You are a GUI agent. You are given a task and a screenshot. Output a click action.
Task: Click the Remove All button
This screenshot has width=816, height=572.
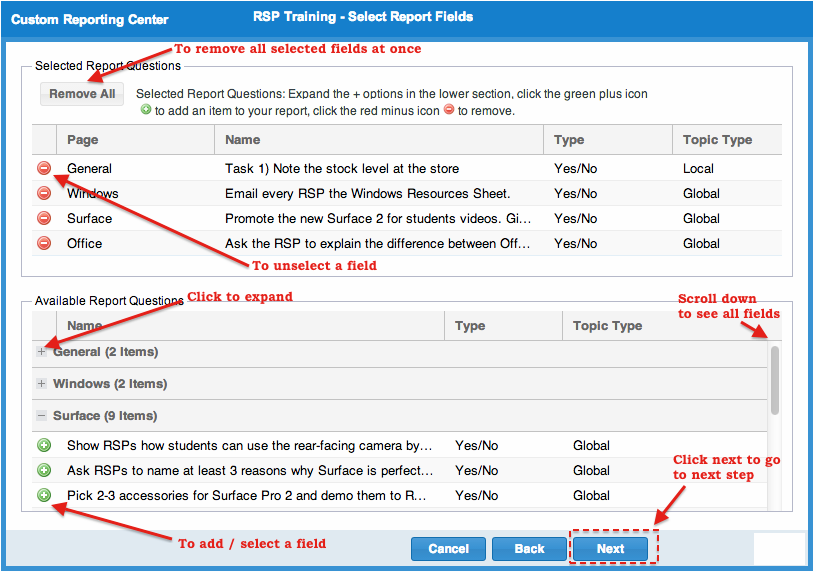[82, 94]
